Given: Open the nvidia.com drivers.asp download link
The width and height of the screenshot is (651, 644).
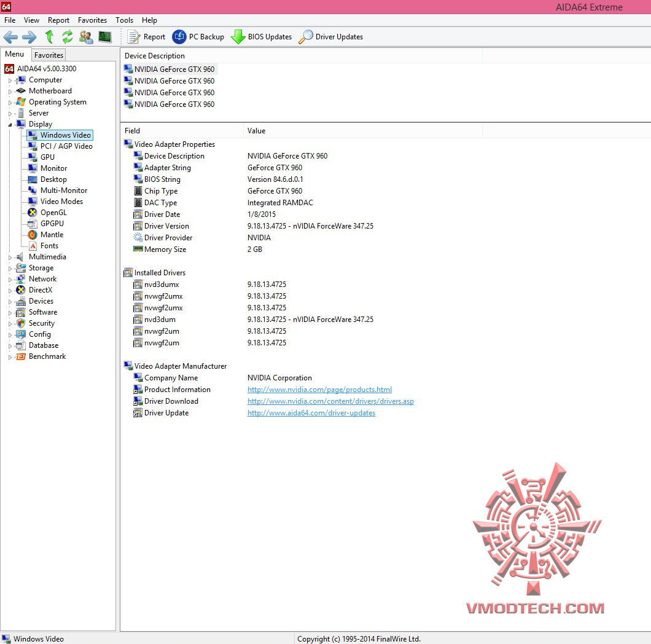Looking at the screenshot, I should 330,401.
